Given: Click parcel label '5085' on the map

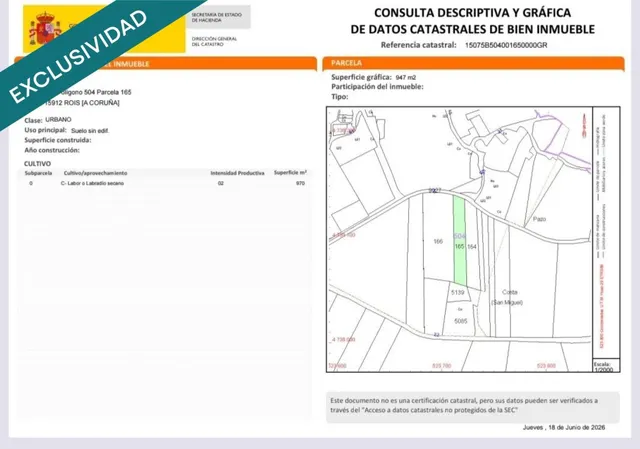Looking at the screenshot, I should pyautogui.click(x=461, y=321).
